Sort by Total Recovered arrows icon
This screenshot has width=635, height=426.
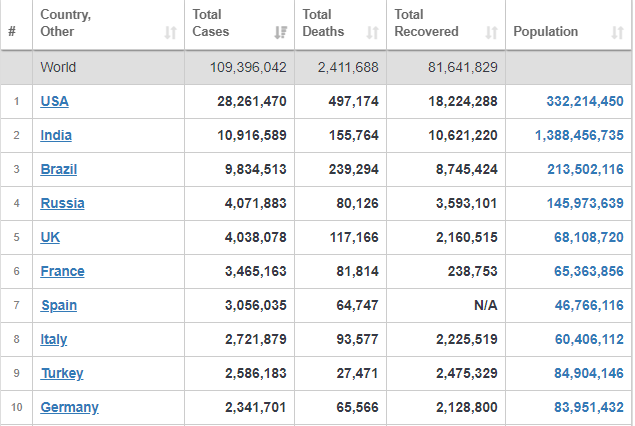click(492, 32)
